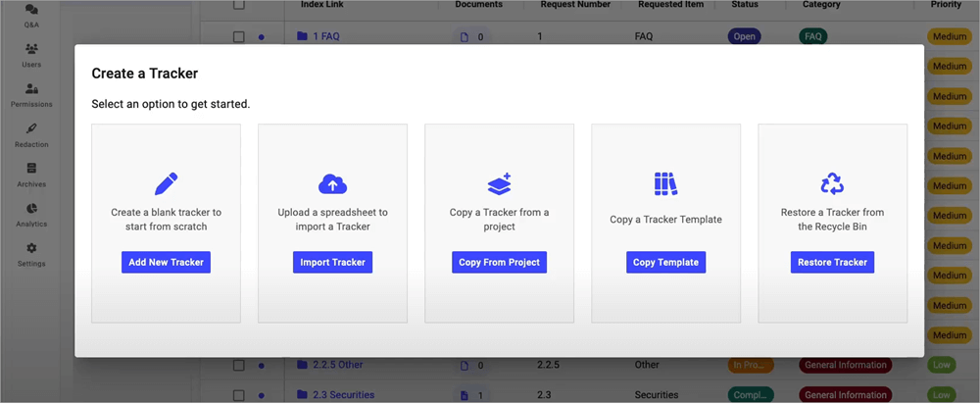Click the Copy Template button
980x404 pixels.
[x=665, y=262]
